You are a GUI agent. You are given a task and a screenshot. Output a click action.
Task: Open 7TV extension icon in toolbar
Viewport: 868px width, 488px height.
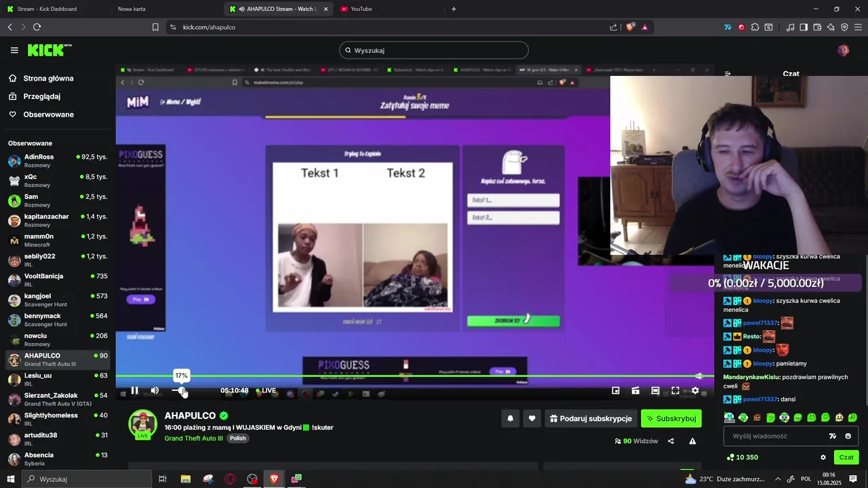[x=728, y=27]
